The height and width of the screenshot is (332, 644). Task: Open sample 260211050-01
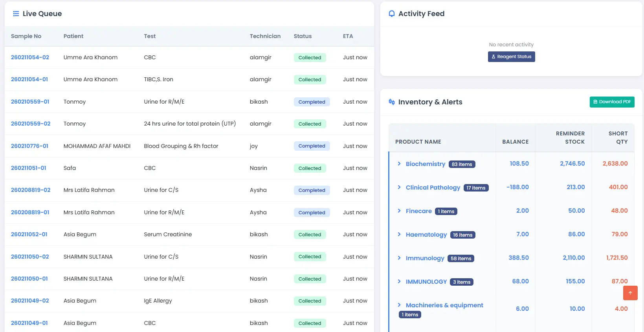(x=29, y=279)
